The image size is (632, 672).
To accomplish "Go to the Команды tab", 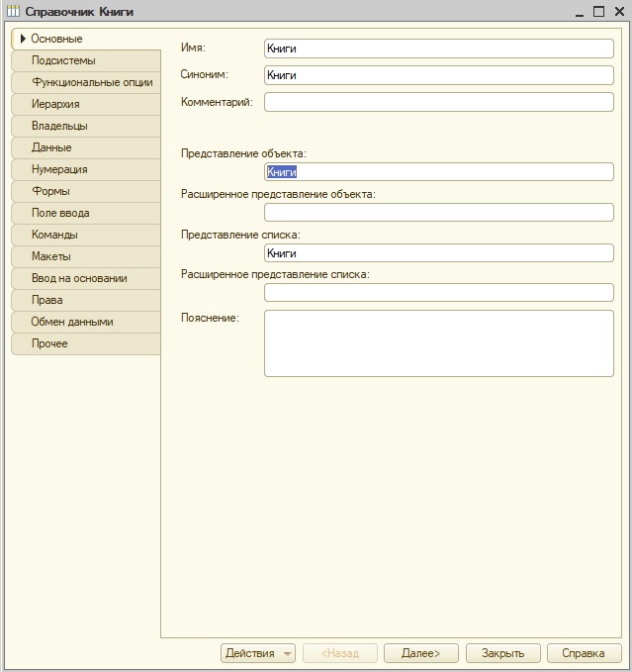I will [x=86, y=235].
